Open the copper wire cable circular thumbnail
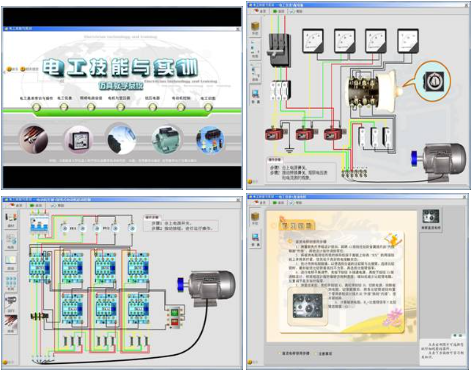This screenshot has width=474, height=373. (33, 139)
